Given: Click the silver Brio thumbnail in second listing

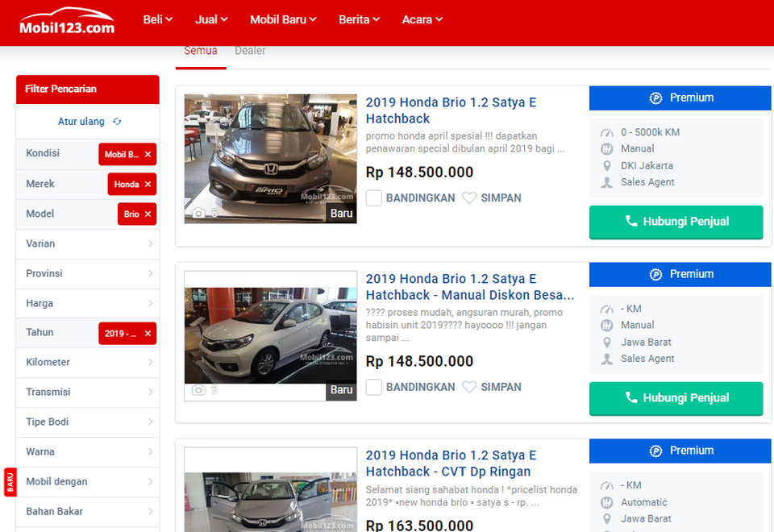Looking at the screenshot, I should click(x=270, y=335).
